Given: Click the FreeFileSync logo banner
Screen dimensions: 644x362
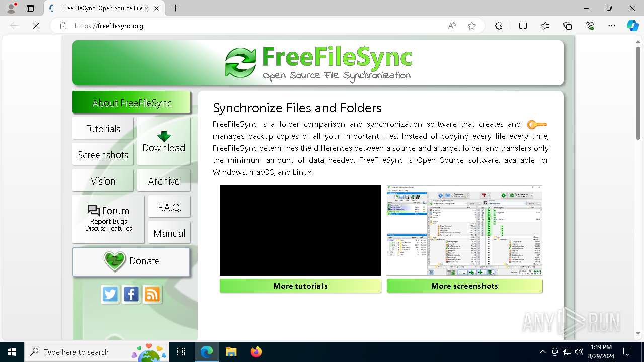Looking at the screenshot, I should coord(318,63).
